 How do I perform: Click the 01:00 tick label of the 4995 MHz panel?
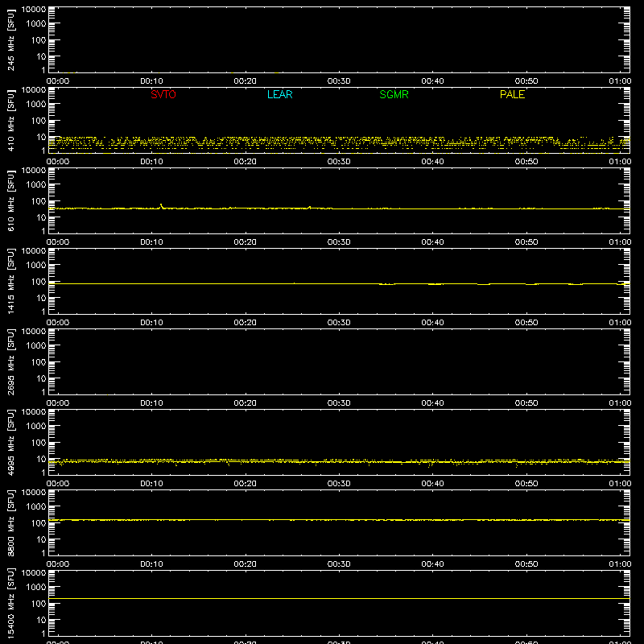click(620, 484)
